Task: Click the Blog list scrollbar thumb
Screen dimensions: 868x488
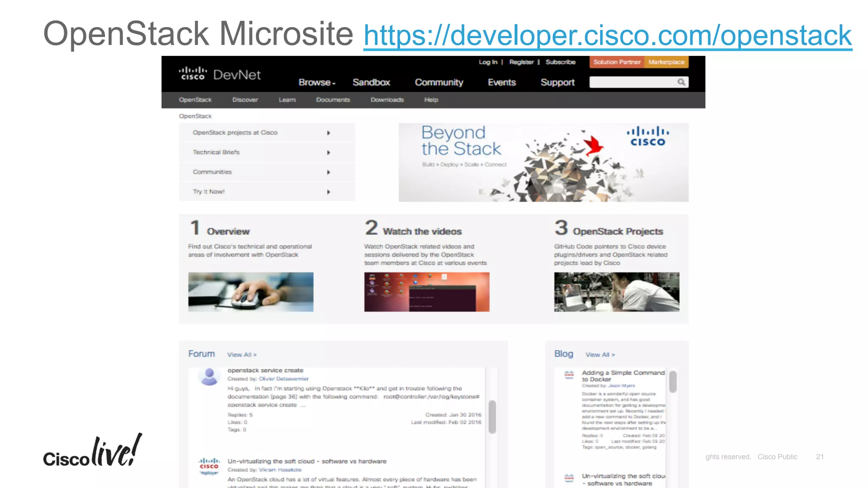Action: (673, 381)
